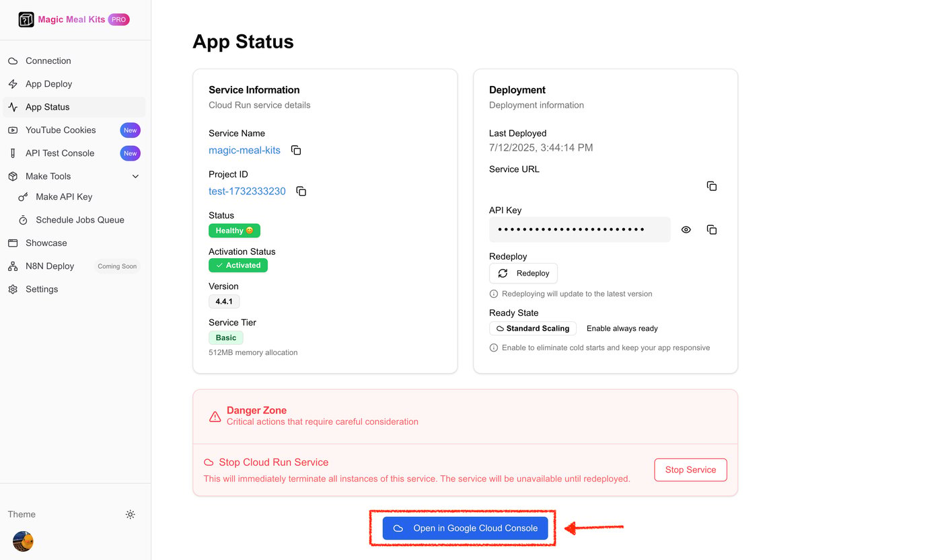Click the test-1732333230 project ID link
This screenshot has width=942, height=560.
point(247,192)
